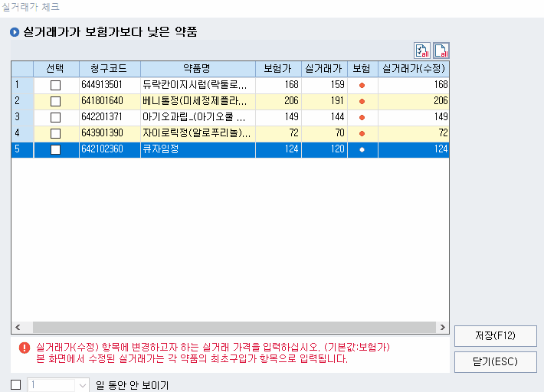
Task: Click the select all items icon
Action: pyautogui.click(x=422, y=51)
